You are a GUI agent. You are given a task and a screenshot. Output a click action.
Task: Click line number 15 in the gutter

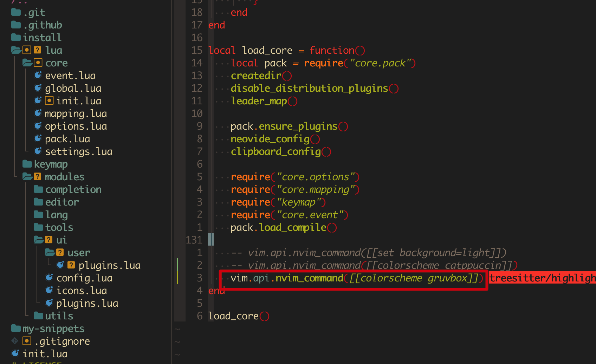coord(197,50)
